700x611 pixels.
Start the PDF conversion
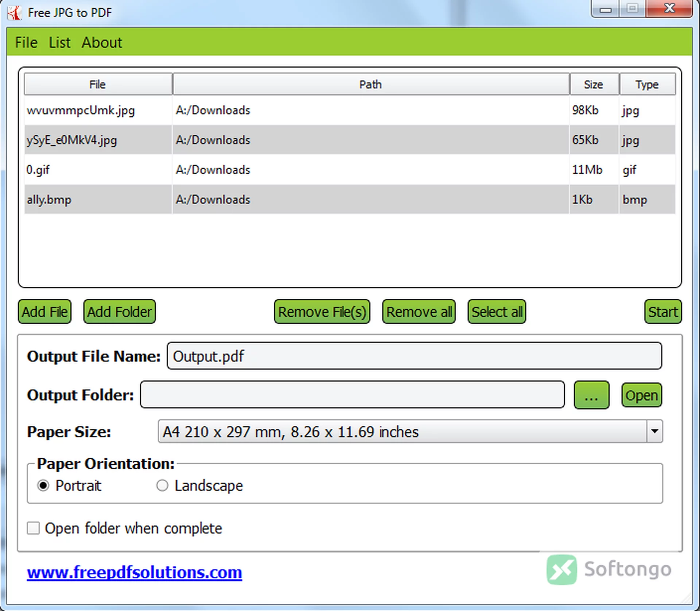663,312
